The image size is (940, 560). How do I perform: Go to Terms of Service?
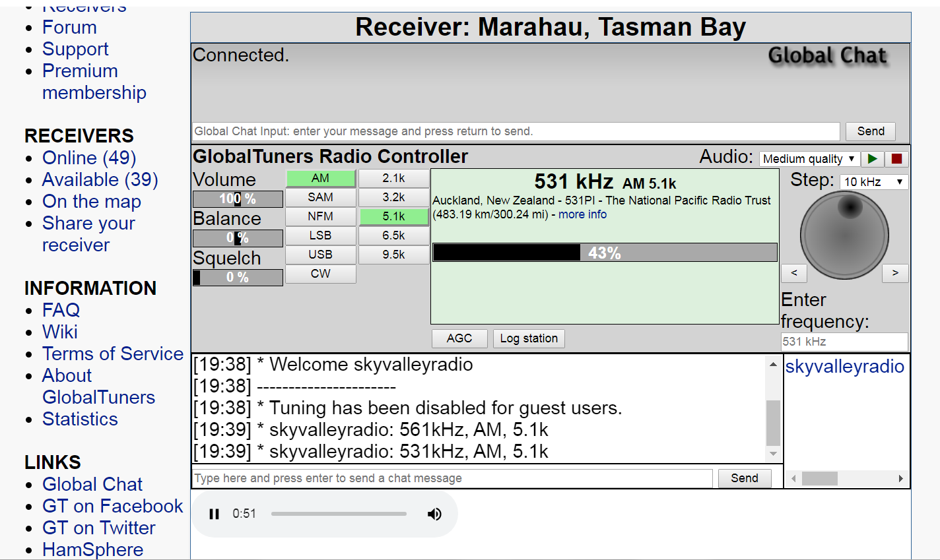coord(113,354)
